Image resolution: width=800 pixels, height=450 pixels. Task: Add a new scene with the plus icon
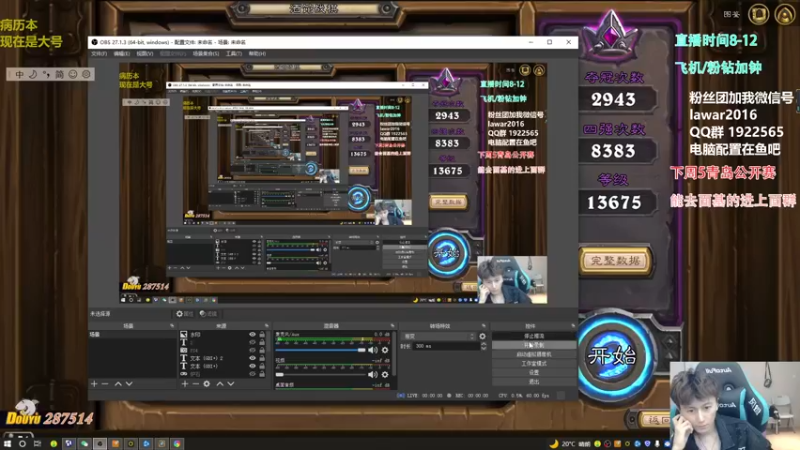(94, 384)
